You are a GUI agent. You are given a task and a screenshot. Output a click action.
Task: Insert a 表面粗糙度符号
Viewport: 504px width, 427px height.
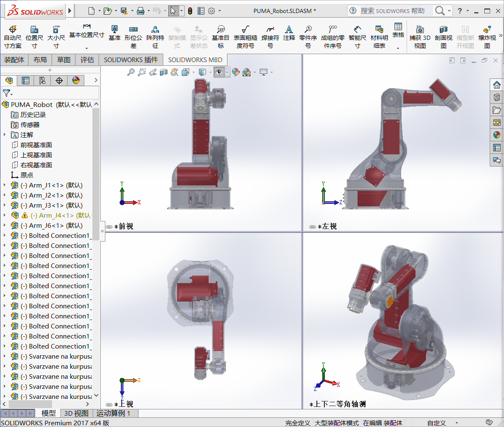tap(245, 36)
